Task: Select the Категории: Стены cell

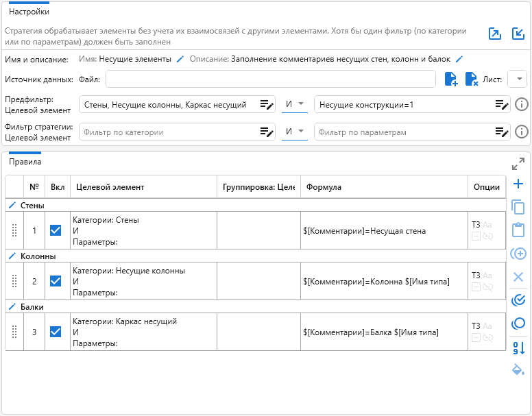Action: (x=143, y=230)
